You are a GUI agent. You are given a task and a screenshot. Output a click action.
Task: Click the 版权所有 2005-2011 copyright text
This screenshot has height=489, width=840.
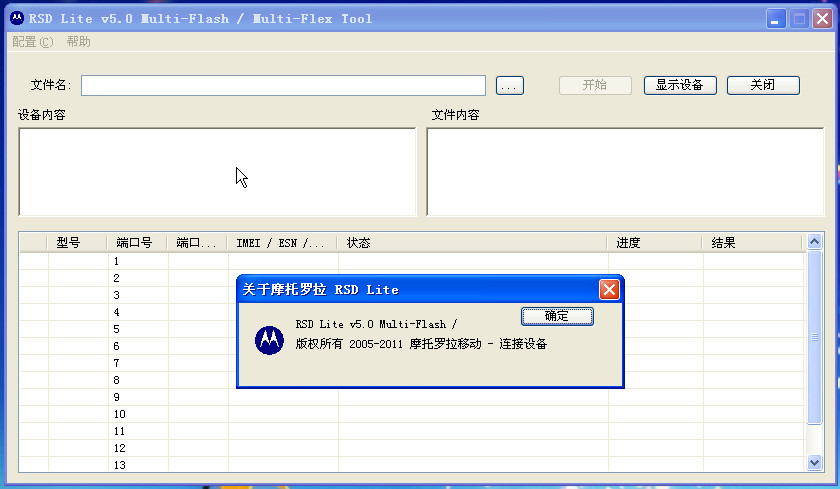coord(421,344)
